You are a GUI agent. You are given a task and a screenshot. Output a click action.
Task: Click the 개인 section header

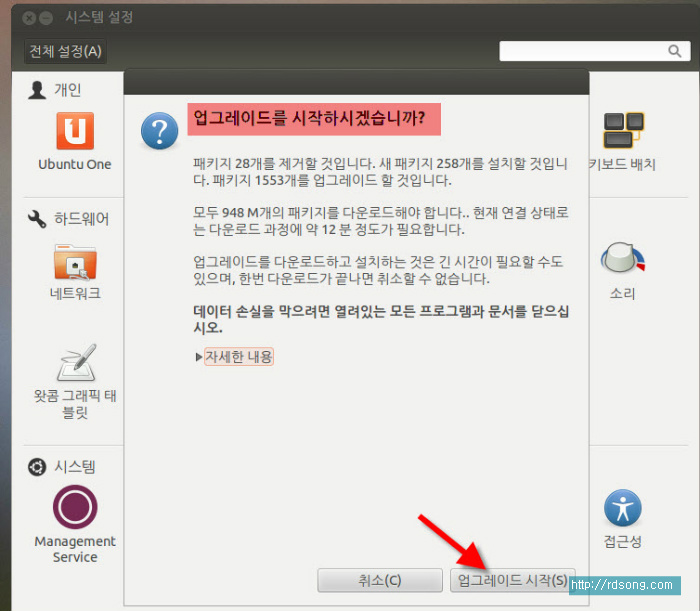(x=67, y=90)
